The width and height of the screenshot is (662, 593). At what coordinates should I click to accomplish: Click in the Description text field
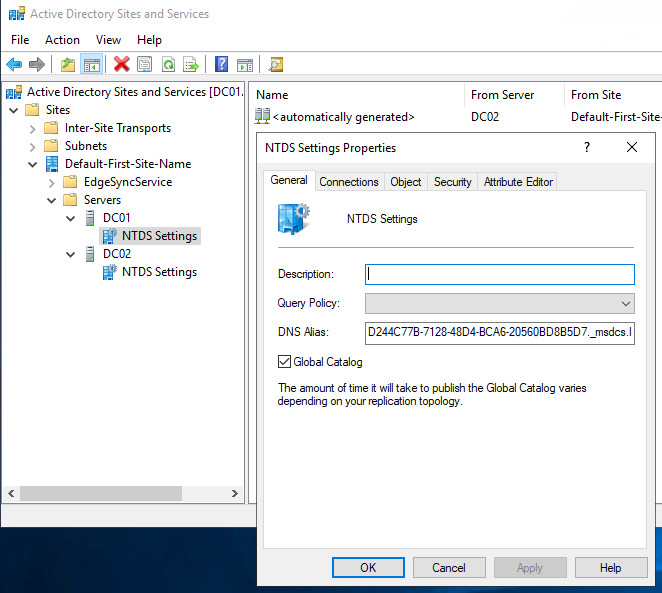coord(499,274)
